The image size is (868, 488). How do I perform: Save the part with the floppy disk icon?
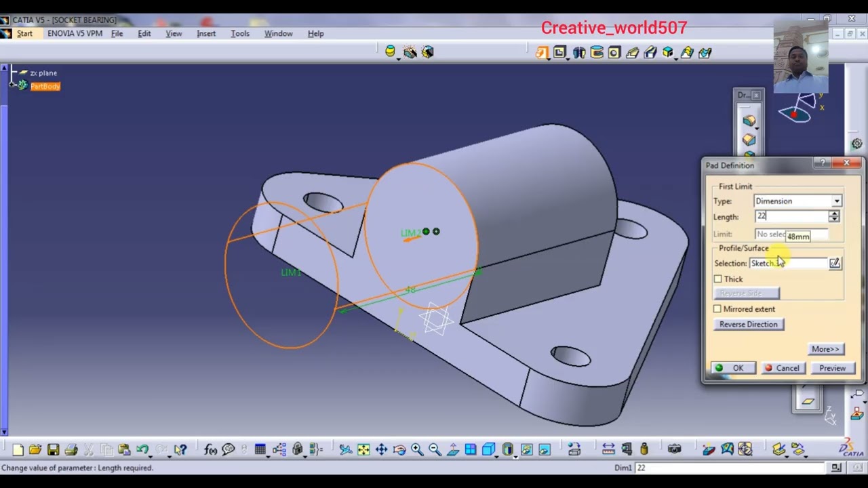53,449
